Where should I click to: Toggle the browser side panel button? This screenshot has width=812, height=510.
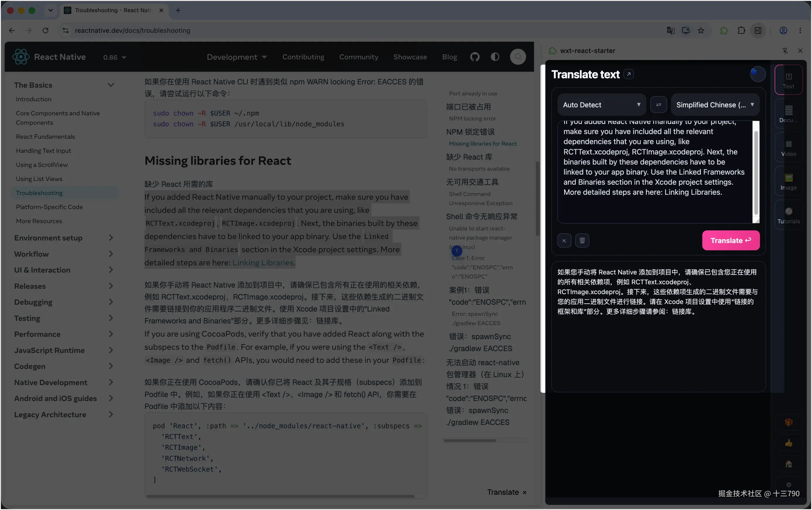click(x=758, y=30)
